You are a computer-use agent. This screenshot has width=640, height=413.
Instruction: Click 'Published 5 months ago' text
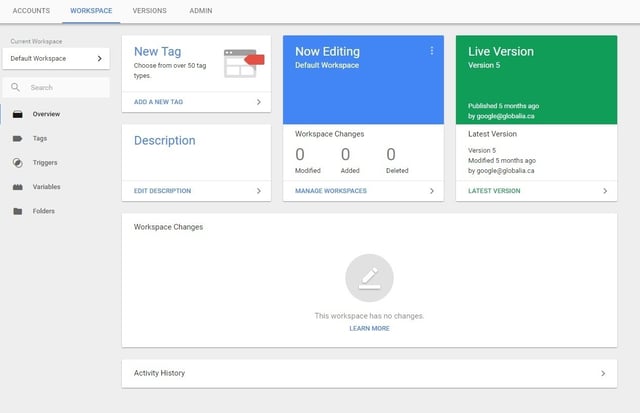tap(503, 106)
